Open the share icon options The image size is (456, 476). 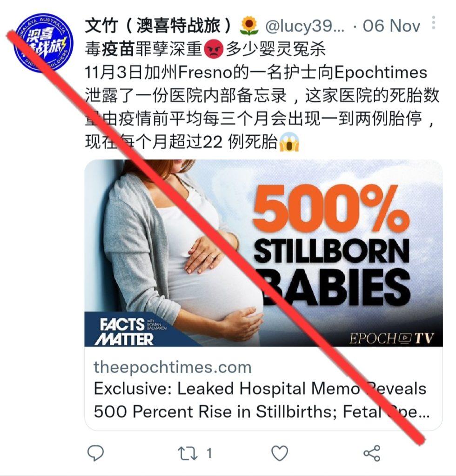pos(372,454)
